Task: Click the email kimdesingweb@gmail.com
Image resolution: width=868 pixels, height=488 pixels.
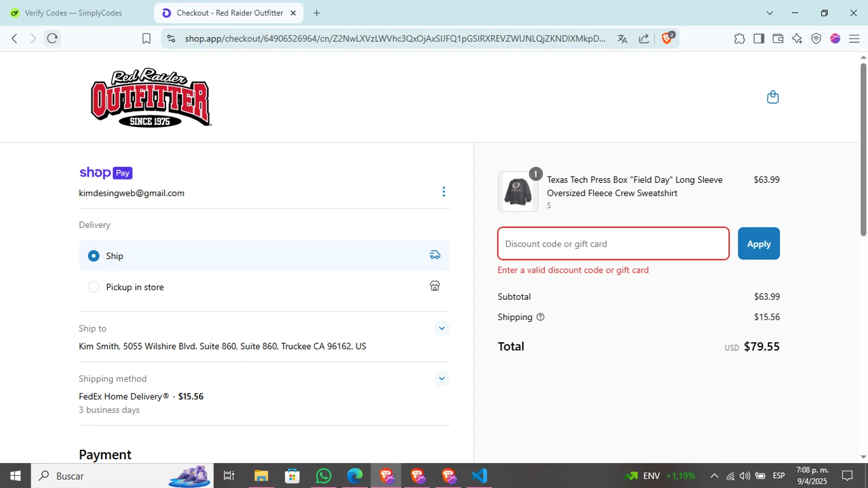Action: click(x=131, y=193)
